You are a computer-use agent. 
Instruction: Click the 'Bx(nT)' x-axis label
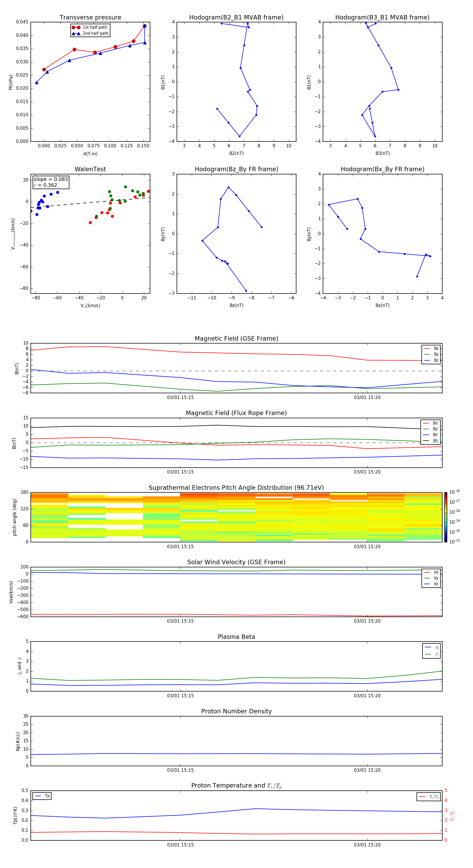tap(382, 306)
